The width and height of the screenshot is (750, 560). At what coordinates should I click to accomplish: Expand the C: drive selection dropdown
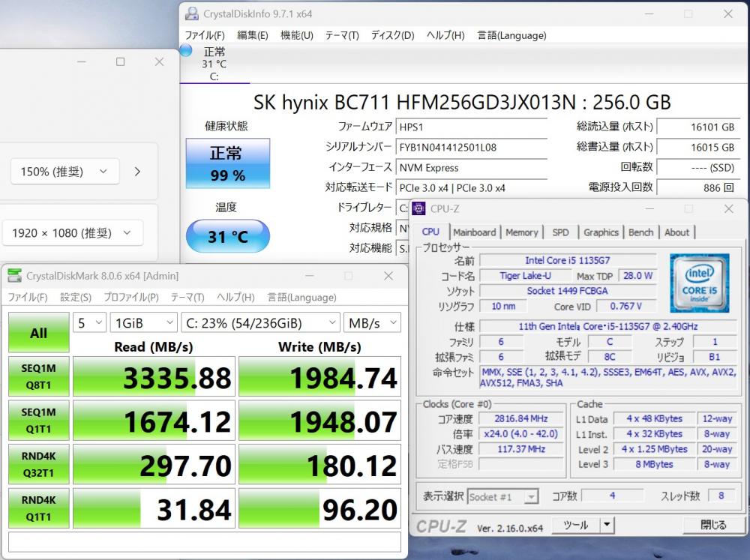pos(260,322)
